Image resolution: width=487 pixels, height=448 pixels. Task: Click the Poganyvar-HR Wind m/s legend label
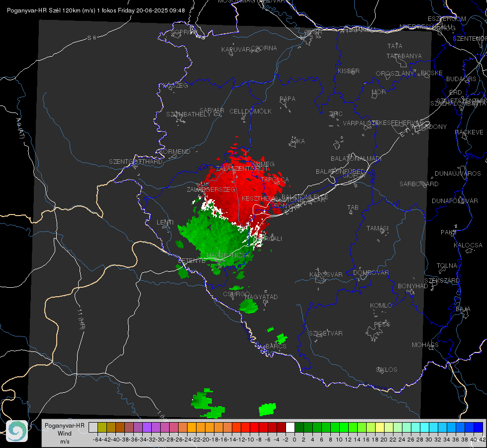tap(65, 434)
